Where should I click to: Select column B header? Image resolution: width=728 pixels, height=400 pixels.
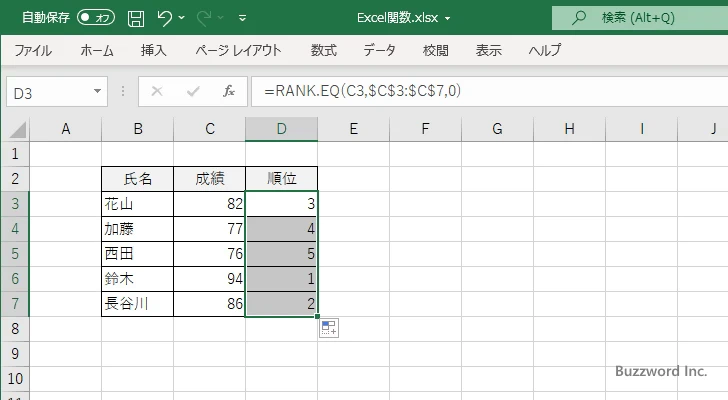[137, 129]
